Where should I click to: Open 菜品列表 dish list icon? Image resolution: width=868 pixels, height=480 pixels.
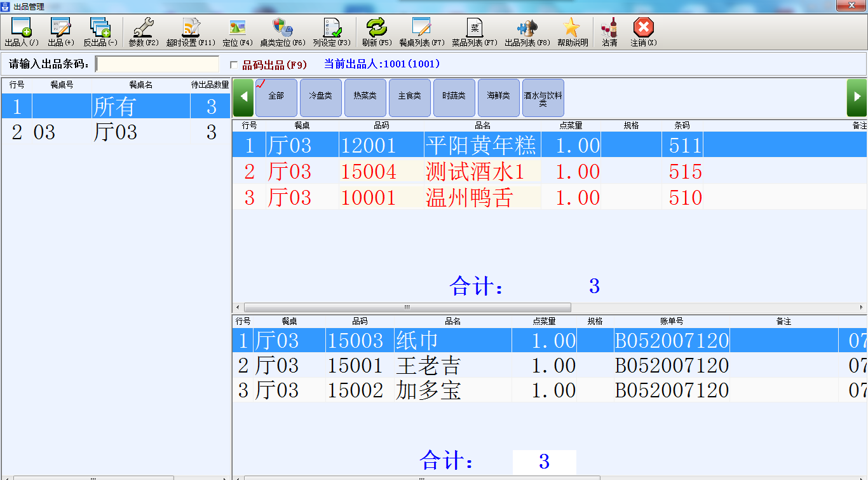pyautogui.click(x=475, y=28)
